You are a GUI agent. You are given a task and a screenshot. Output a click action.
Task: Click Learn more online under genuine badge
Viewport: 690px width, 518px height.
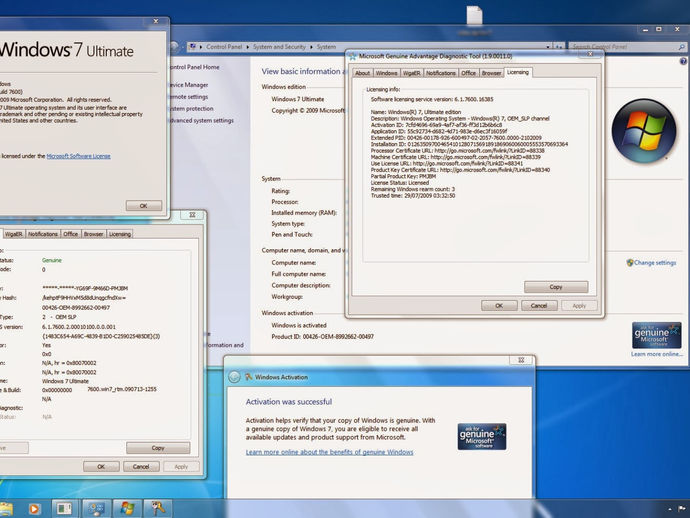tap(657, 354)
